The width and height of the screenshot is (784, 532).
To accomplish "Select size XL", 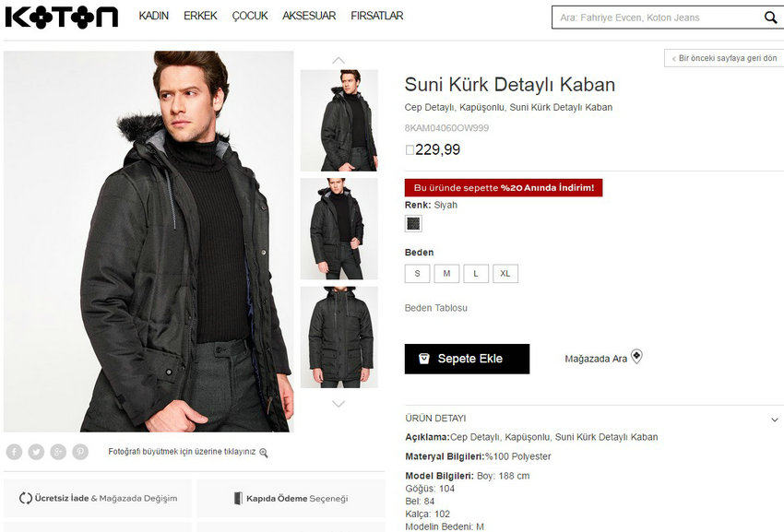I will (505, 274).
